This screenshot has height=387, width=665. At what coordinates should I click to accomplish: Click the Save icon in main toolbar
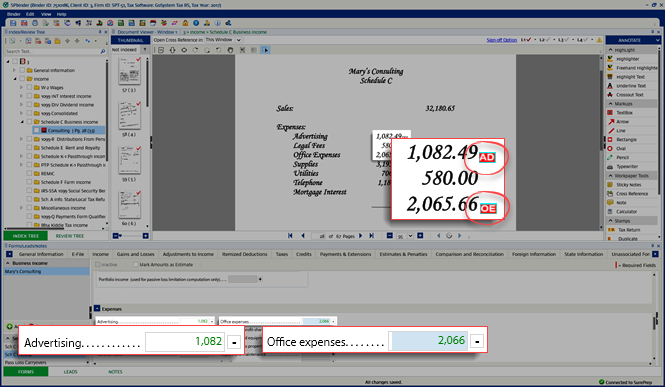pyautogui.click(x=13, y=23)
